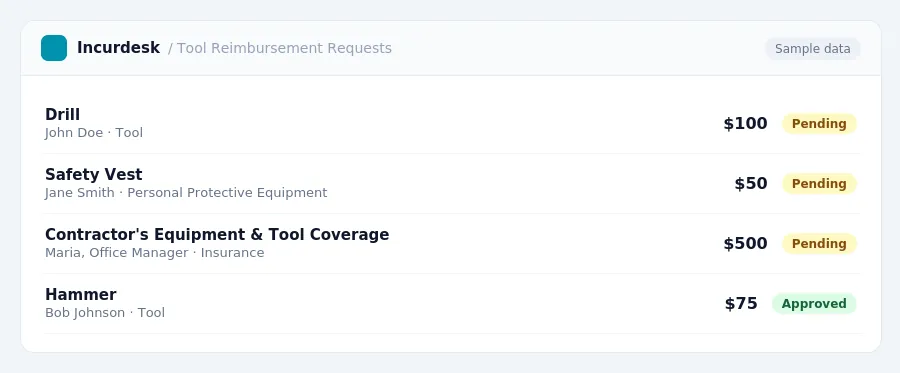Select the $100 amount

[x=745, y=124]
